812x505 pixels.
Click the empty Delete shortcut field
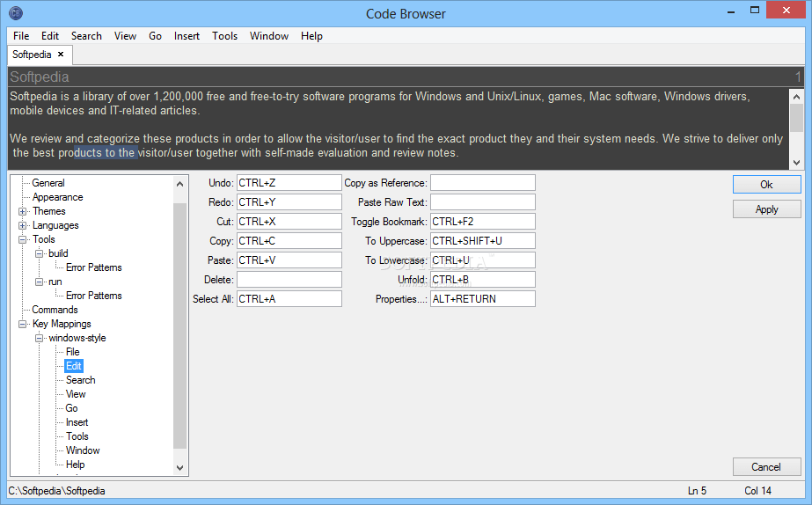289,280
